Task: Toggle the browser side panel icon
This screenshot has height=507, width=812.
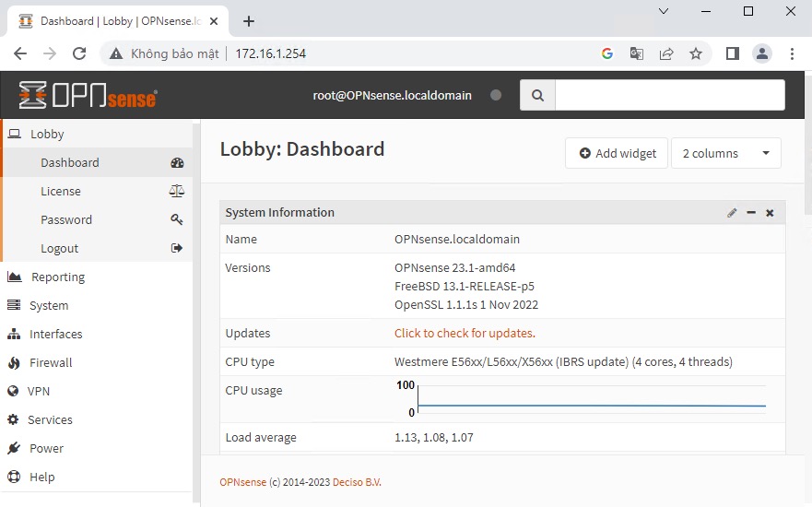Action: (732, 53)
